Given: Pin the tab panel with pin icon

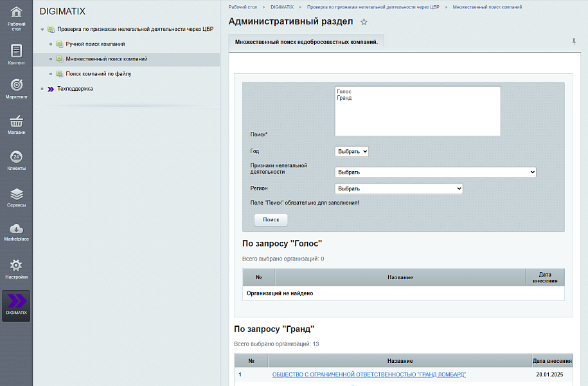Looking at the screenshot, I should click(x=574, y=41).
